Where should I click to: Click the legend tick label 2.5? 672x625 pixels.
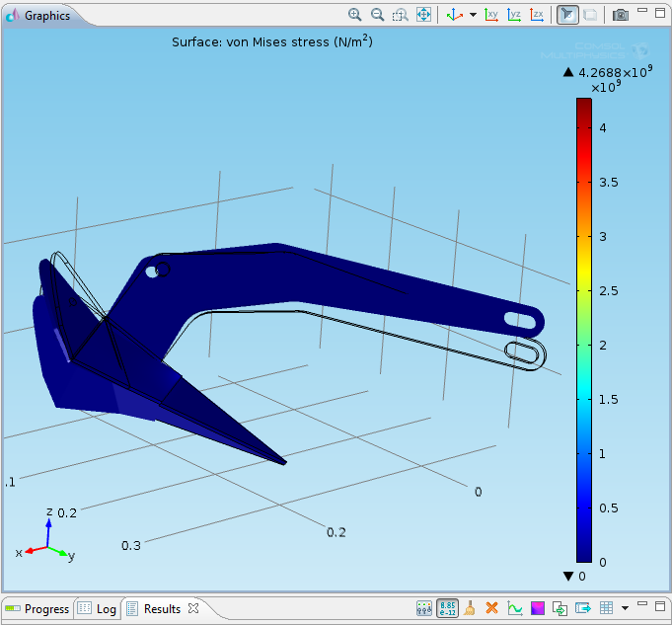(609, 291)
